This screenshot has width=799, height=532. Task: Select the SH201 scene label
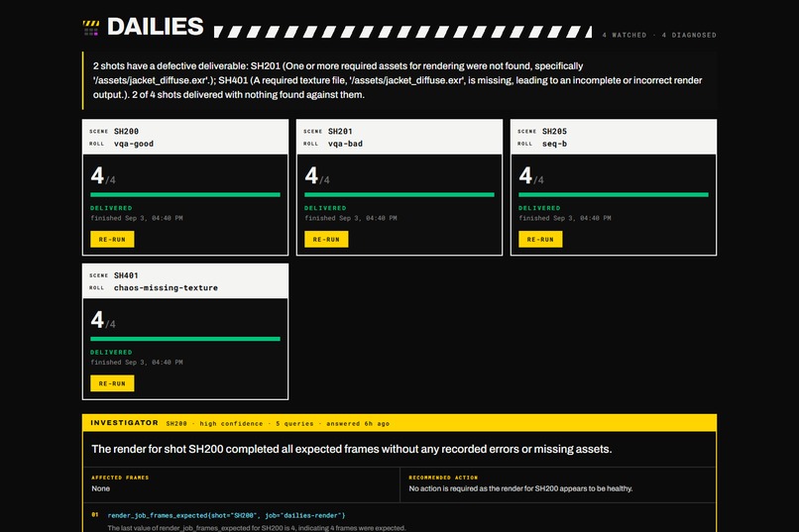(340, 132)
